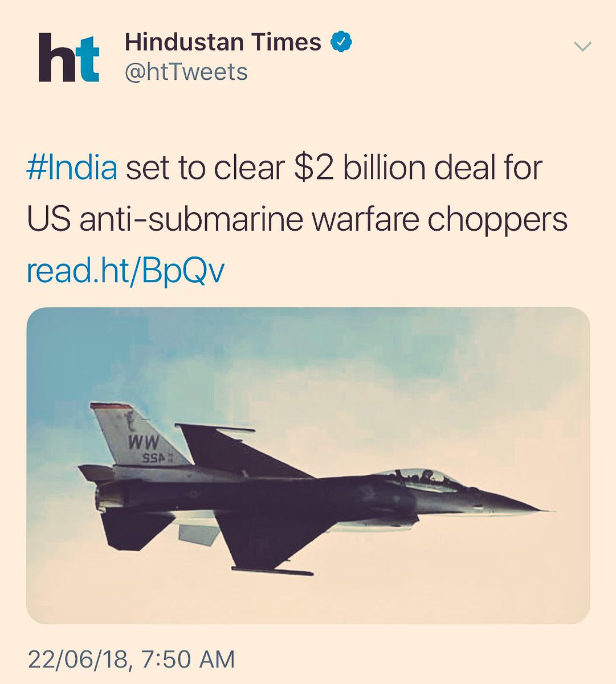View the fighter jet photo full size

[308, 465]
